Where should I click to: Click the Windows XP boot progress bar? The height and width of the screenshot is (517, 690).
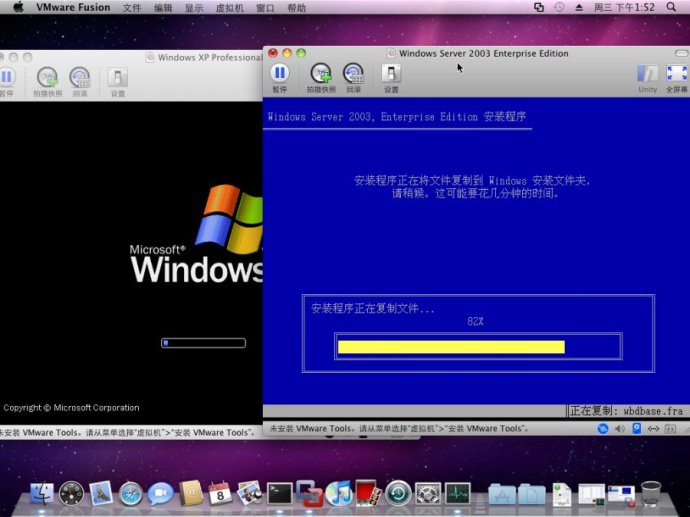click(x=203, y=343)
